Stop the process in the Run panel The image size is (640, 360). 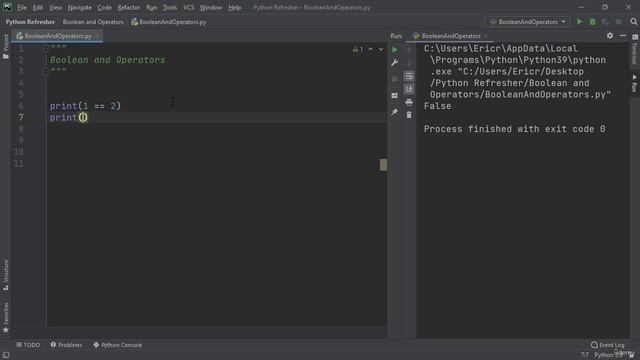tap(394, 79)
